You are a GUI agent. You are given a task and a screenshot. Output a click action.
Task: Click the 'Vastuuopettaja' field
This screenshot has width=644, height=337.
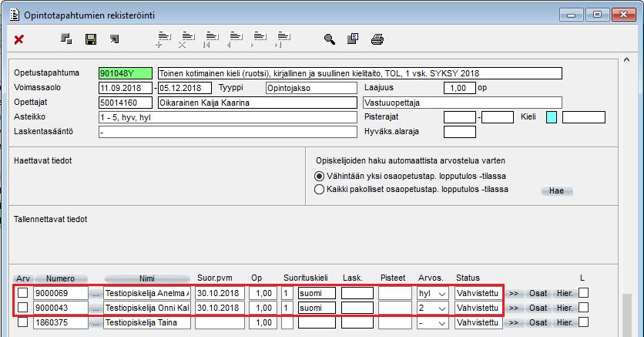point(462,103)
